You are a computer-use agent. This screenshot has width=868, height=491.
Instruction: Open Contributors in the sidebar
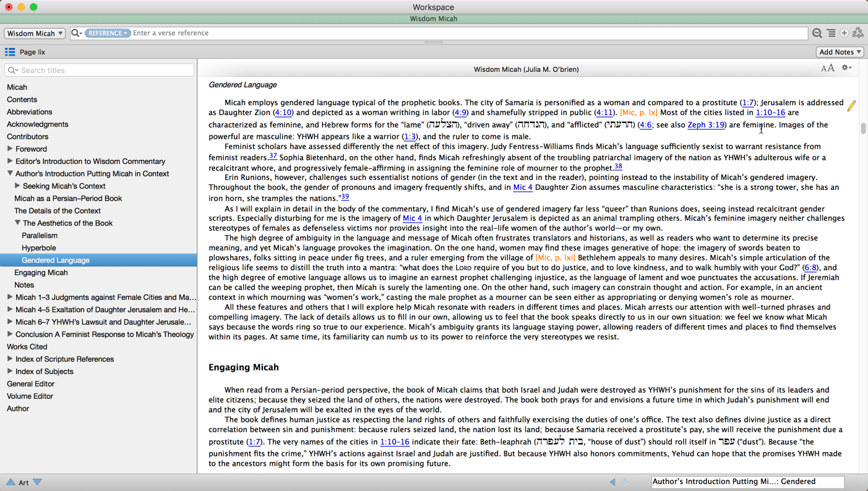27,137
